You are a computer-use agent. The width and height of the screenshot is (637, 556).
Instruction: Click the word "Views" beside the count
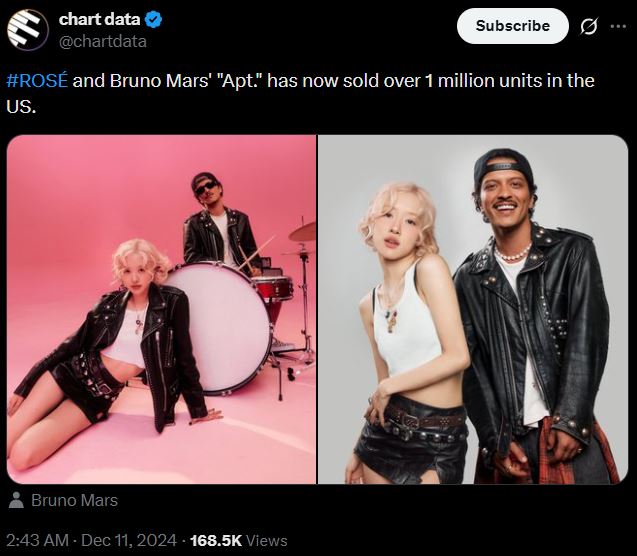pyautogui.click(x=267, y=540)
